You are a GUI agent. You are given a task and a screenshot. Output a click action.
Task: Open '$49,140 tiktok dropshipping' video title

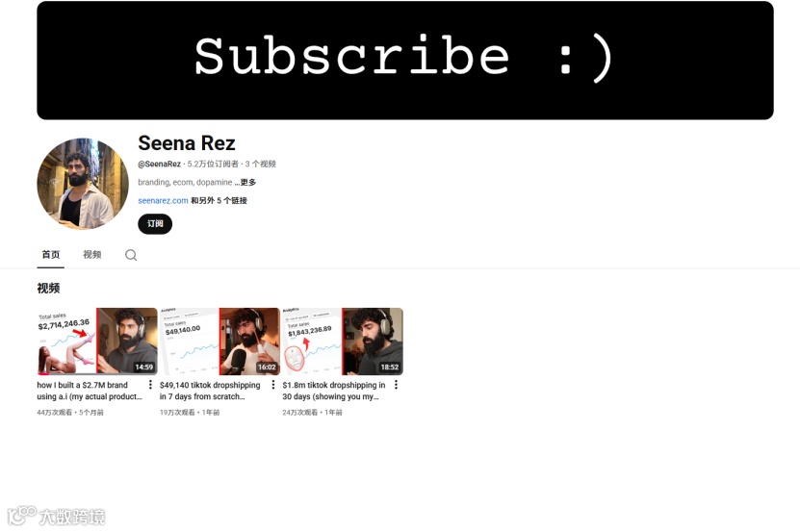click(210, 391)
